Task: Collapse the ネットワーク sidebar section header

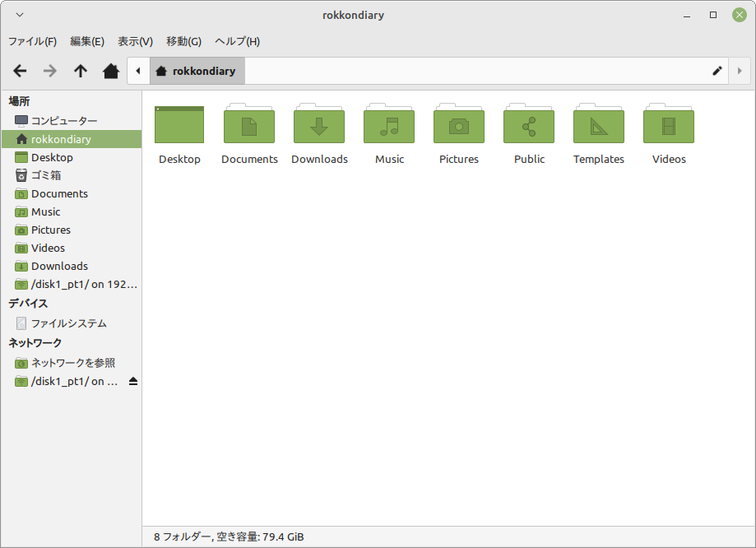Action: click(x=35, y=343)
